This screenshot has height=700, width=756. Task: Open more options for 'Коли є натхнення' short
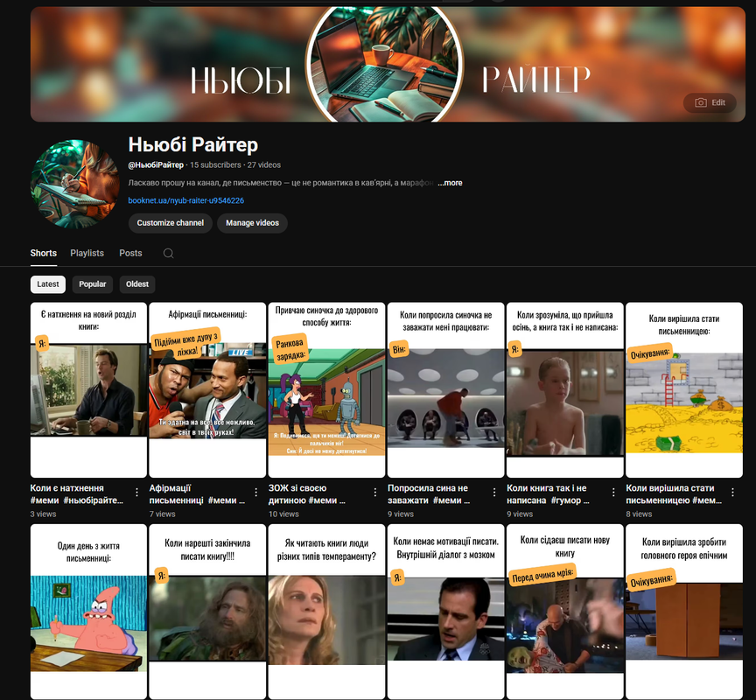pos(136,493)
